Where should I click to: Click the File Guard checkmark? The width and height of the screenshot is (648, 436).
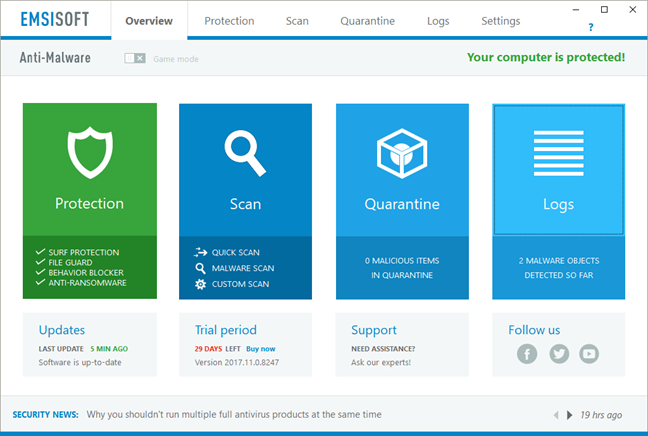tap(40, 262)
